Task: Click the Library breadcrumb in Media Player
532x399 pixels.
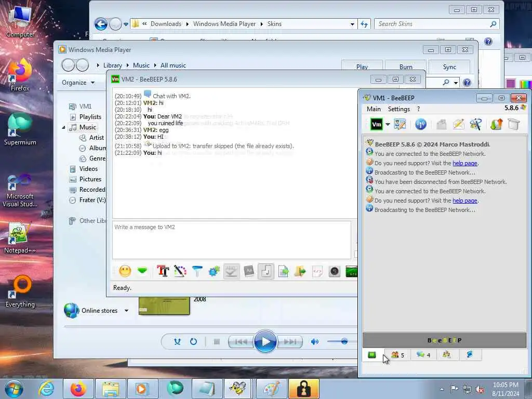Action: pos(113,65)
